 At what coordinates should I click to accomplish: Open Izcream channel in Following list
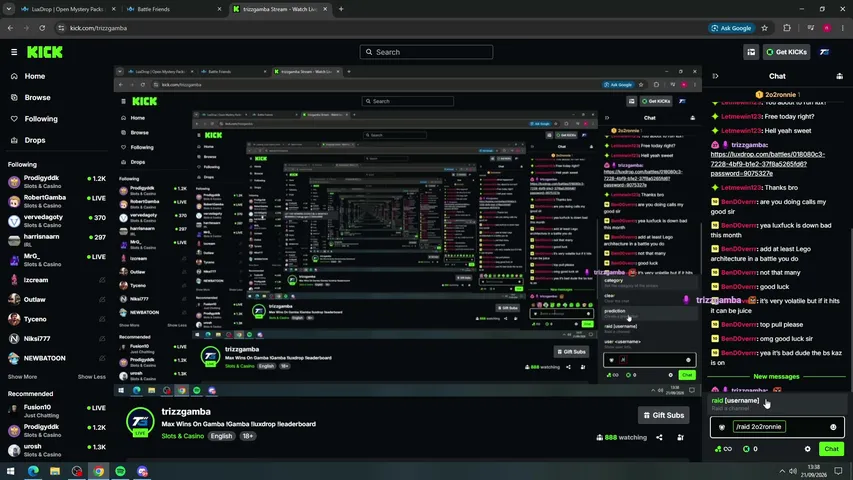click(x=57, y=280)
